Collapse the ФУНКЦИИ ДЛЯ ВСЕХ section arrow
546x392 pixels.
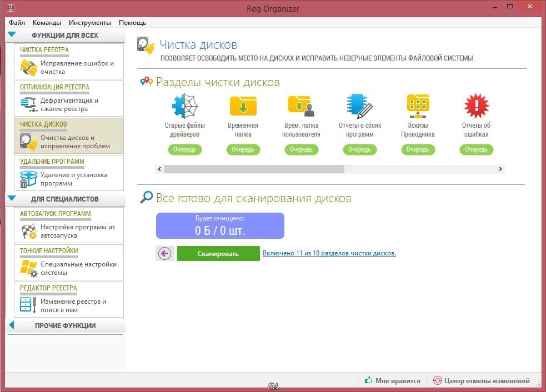pyautogui.click(x=12, y=34)
